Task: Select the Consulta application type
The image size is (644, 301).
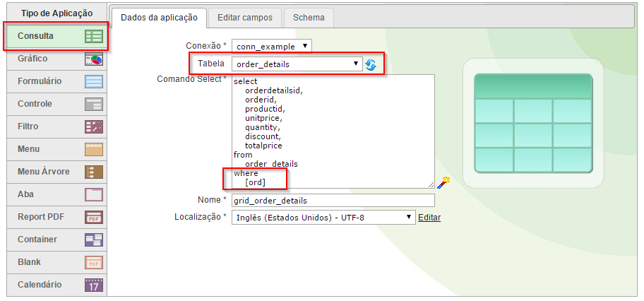Action: click(x=54, y=36)
